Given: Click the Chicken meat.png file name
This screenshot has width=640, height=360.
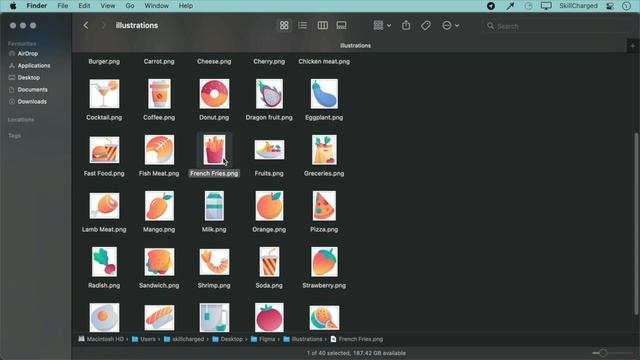Looking at the screenshot, I should pyautogui.click(x=324, y=62).
